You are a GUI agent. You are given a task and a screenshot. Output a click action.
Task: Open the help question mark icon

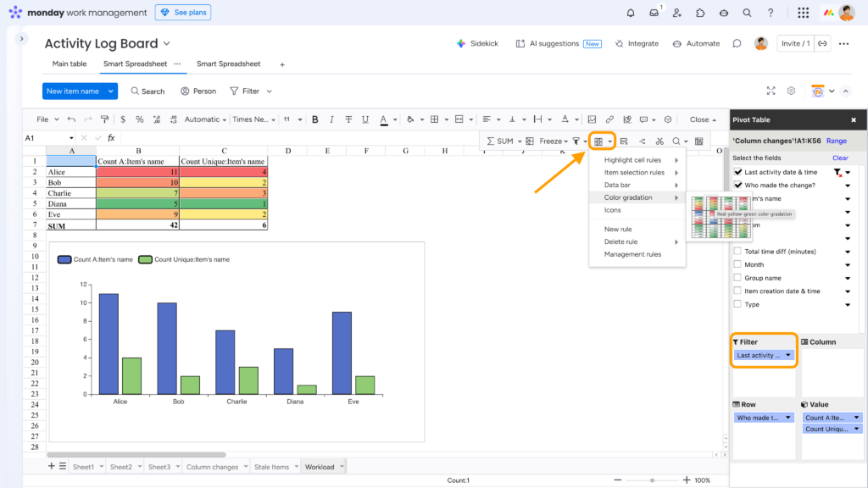pos(770,13)
